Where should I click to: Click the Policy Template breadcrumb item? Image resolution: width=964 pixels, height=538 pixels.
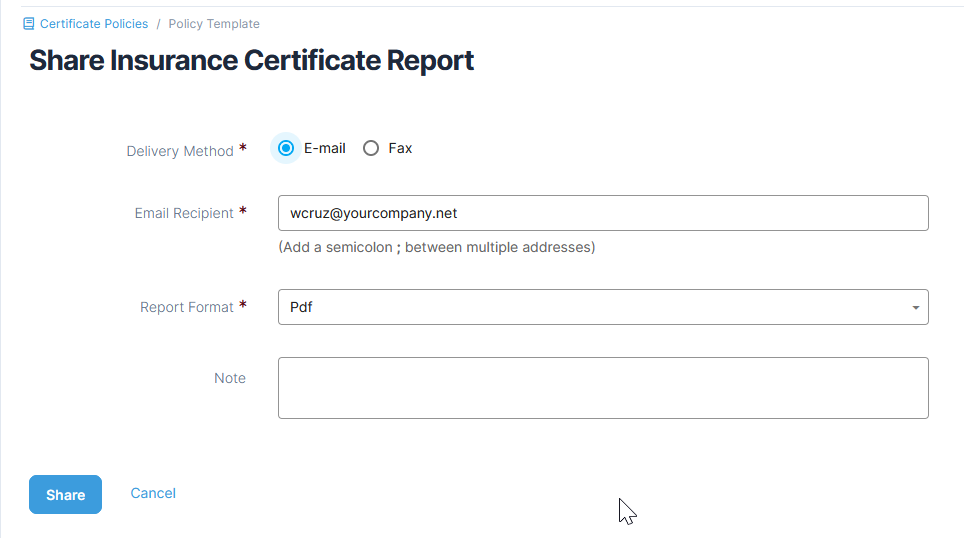(213, 24)
